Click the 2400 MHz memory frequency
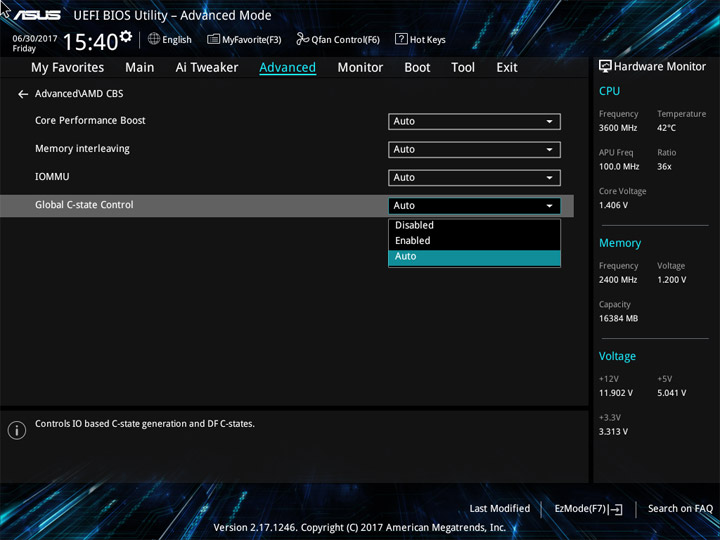This screenshot has width=720, height=540. pyautogui.click(x=618, y=280)
